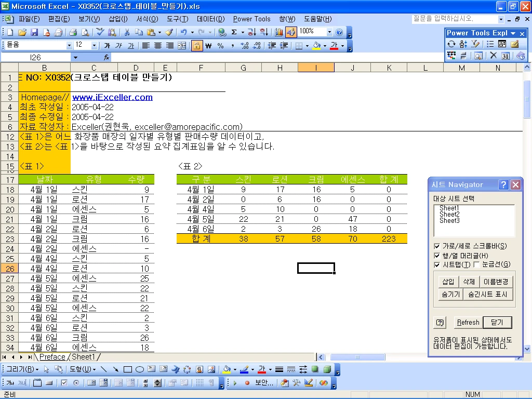
Task: Click the Spelling check icon
Action: tap(100, 32)
